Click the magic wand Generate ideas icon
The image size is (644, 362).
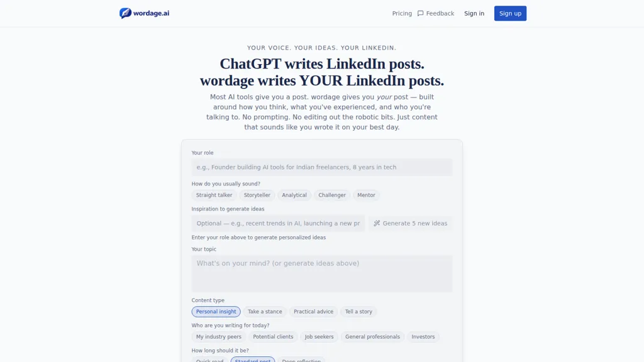coord(377,223)
